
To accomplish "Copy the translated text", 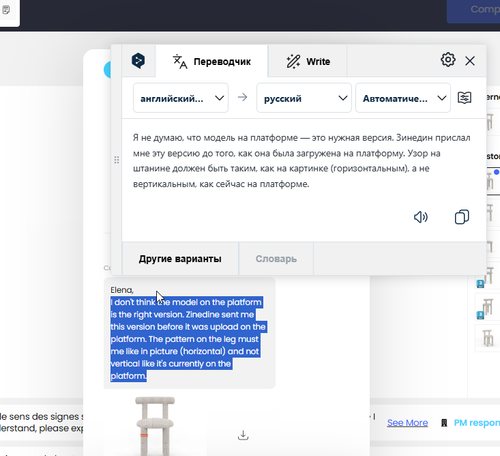I will 462,217.
